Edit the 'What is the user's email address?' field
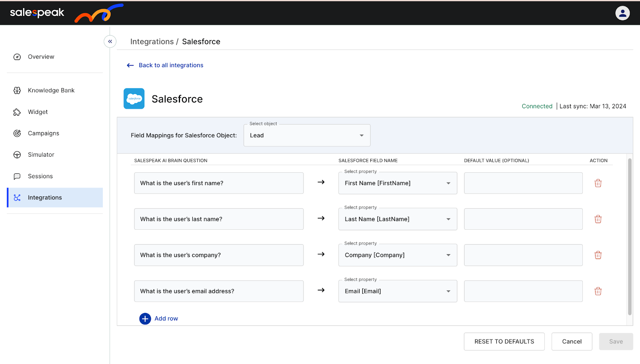This screenshot has width=640, height=364. [219, 291]
